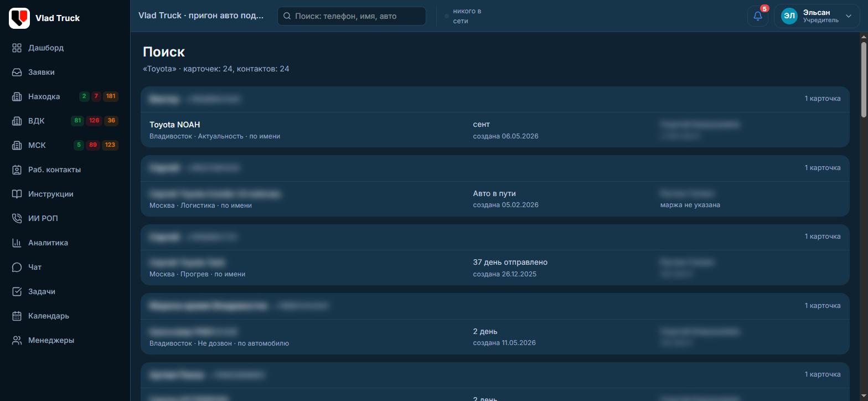
Task: Click the 'сент' status text
Action: (x=482, y=125)
